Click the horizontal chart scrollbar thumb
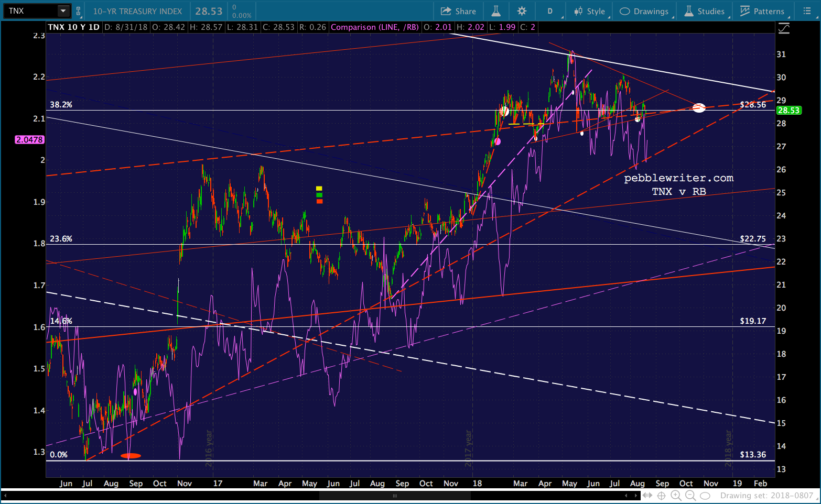The width and height of the screenshot is (821, 504). pos(394,496)
